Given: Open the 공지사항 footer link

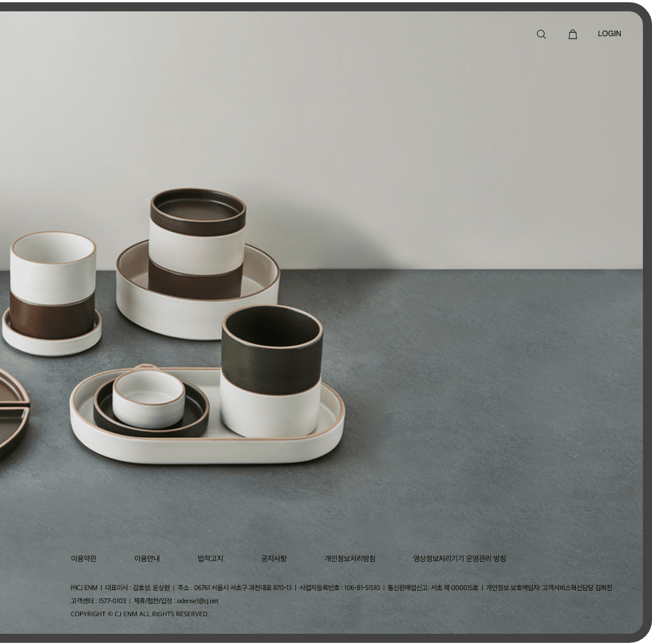Looking at the screenshot, I should click(x=274, y=558).
